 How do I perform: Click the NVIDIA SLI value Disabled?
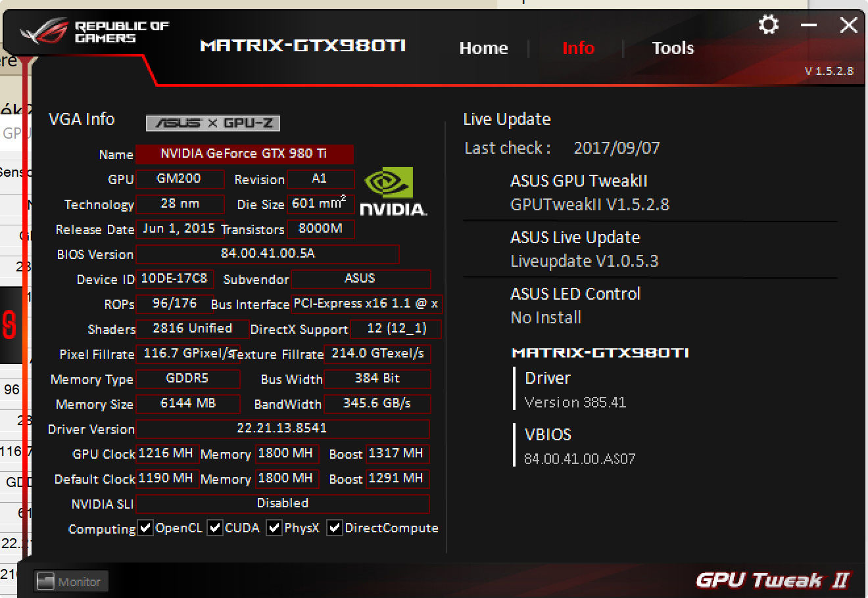coord(282,503)
